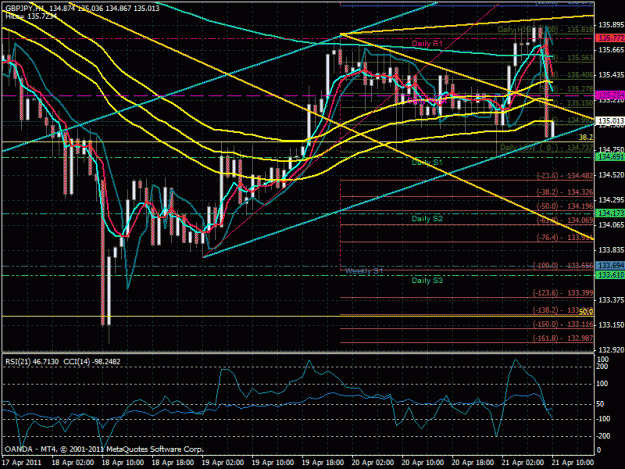The image size is (625, 469).
Task: Click the '20 Apr 18:00' time axis label
Action: pos(473,463)
